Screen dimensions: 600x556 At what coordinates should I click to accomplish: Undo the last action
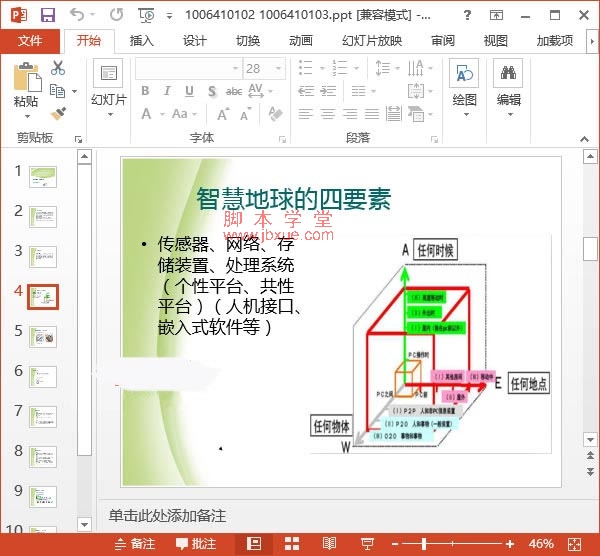[77, 15]
